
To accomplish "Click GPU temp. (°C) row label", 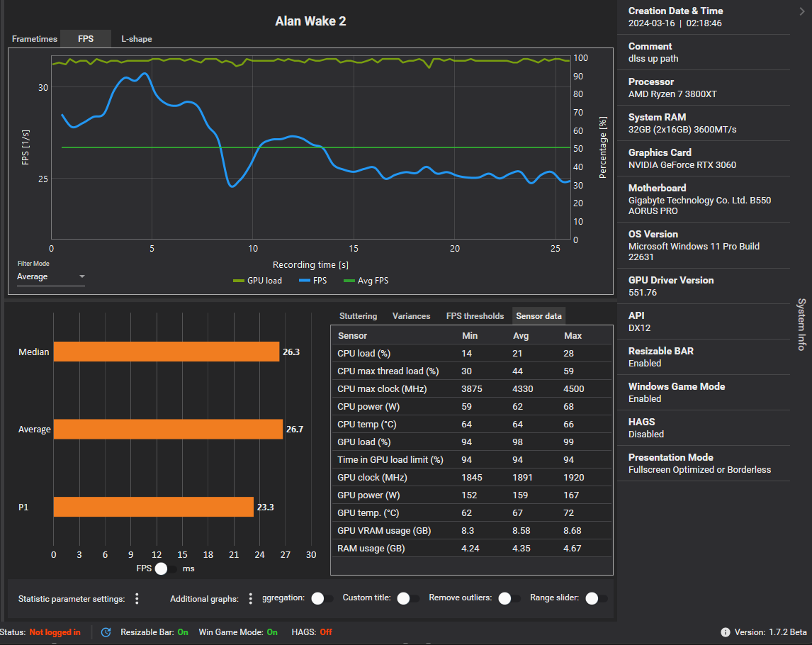I will tap(368, 513).
